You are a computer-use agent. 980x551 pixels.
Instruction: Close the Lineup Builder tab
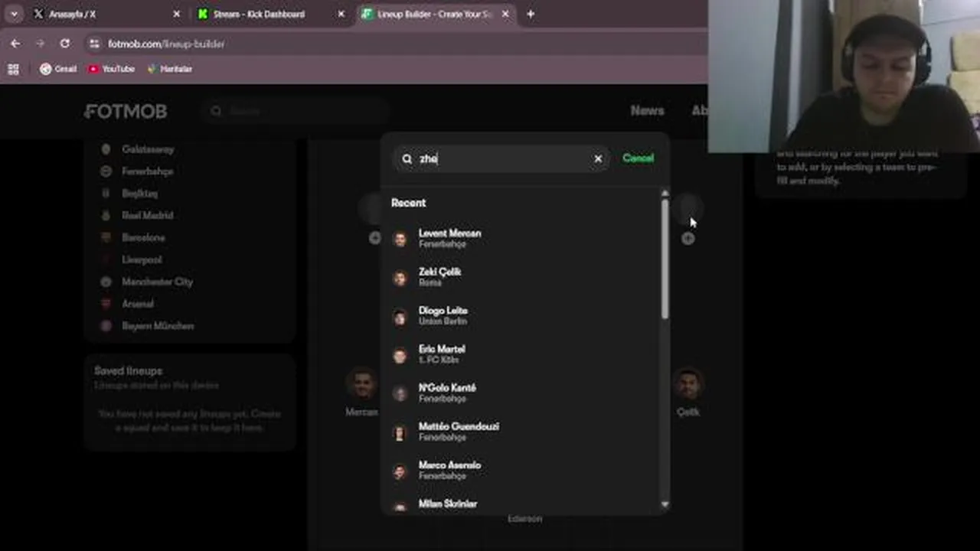505,14
